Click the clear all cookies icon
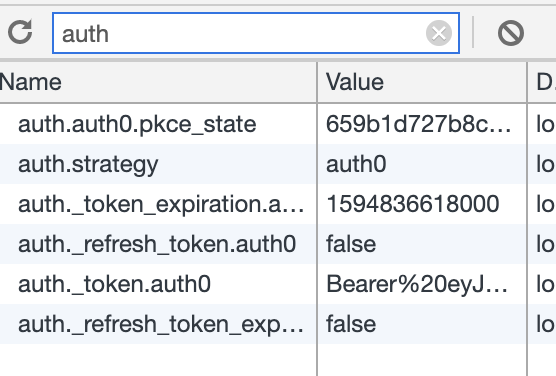The image size is (556, 376). pyautogui.click(x=511, y=33)
